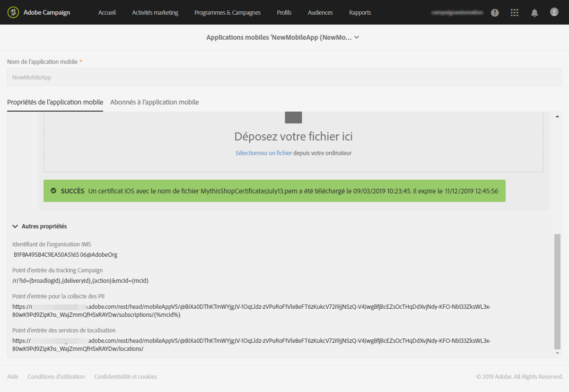
Task: Click the scrollbar down arrow
Action: (557, 353)
